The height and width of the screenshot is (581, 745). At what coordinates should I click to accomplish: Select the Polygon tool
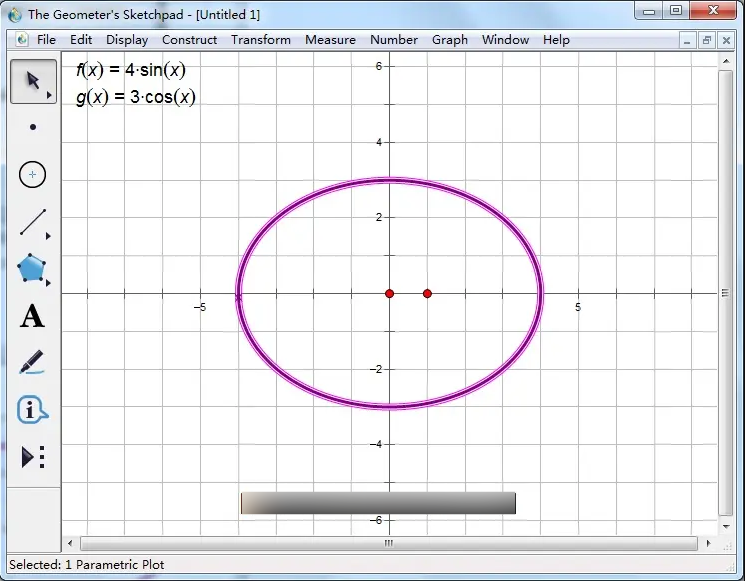click(x=31, y=268)
